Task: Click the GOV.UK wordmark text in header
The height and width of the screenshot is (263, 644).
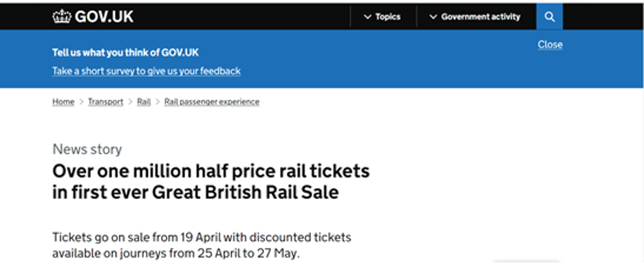Action: [x=104, y=17]
